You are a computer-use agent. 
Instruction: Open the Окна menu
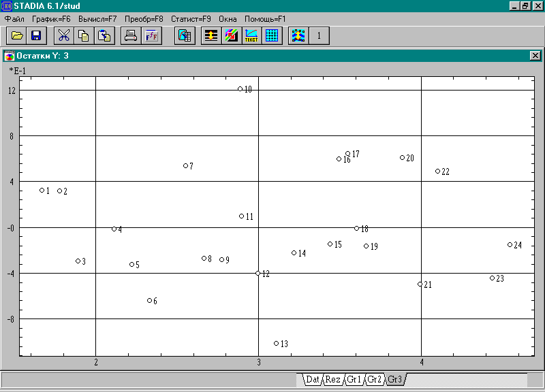(x=228, y=19)
